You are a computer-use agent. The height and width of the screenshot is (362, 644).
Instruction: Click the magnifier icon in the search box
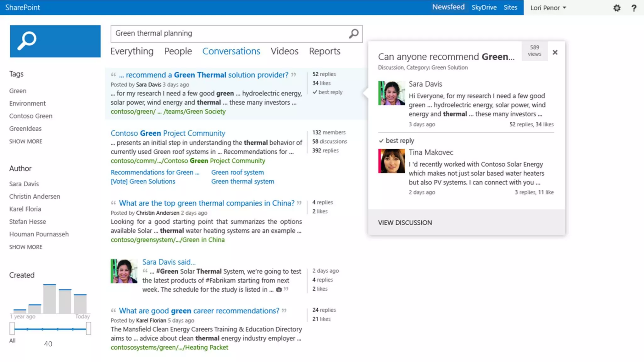[354, 34]
